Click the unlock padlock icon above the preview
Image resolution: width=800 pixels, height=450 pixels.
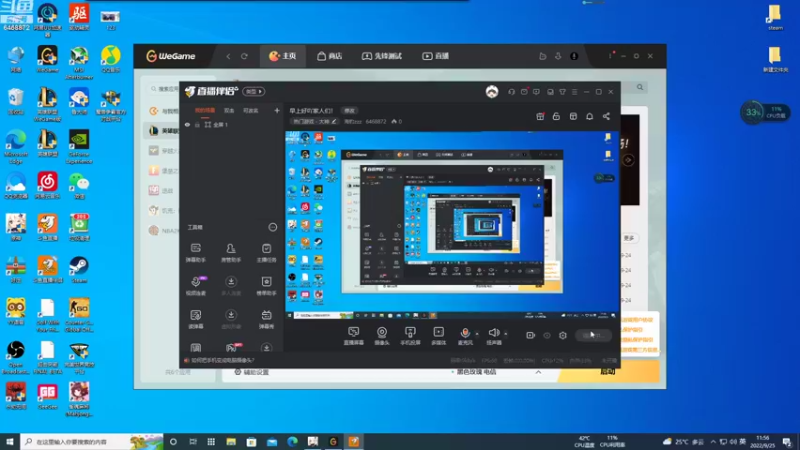point(556,116)
